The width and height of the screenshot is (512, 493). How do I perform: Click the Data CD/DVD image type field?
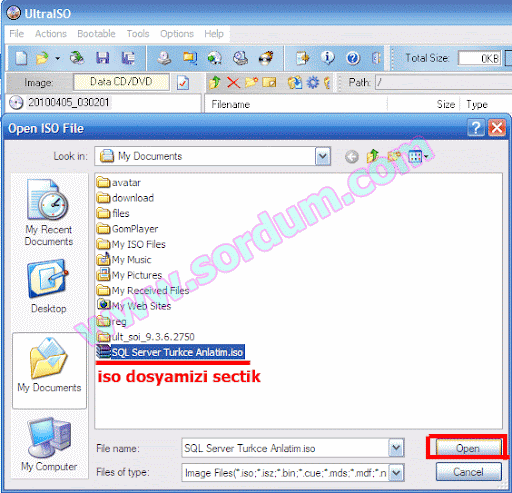point(121,82)
